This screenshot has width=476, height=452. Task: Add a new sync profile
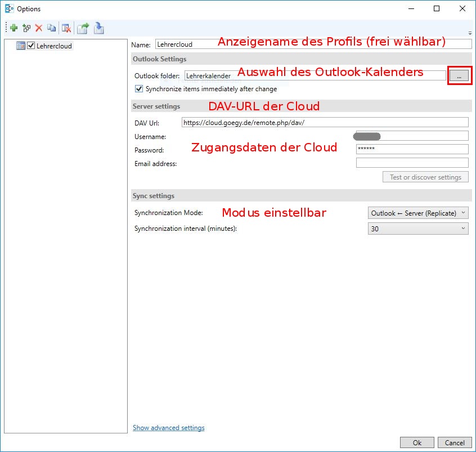[x=14, y=28]
